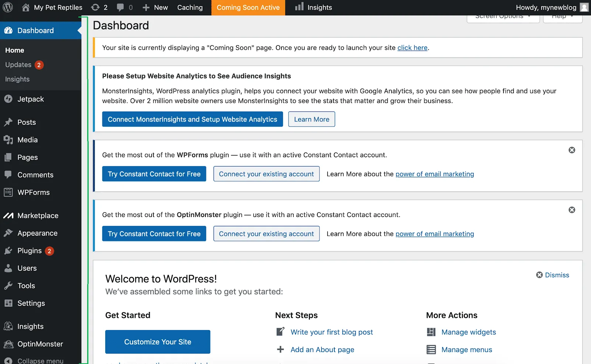Open the New menu label in admin bar
591x364 pixels.
161,7
